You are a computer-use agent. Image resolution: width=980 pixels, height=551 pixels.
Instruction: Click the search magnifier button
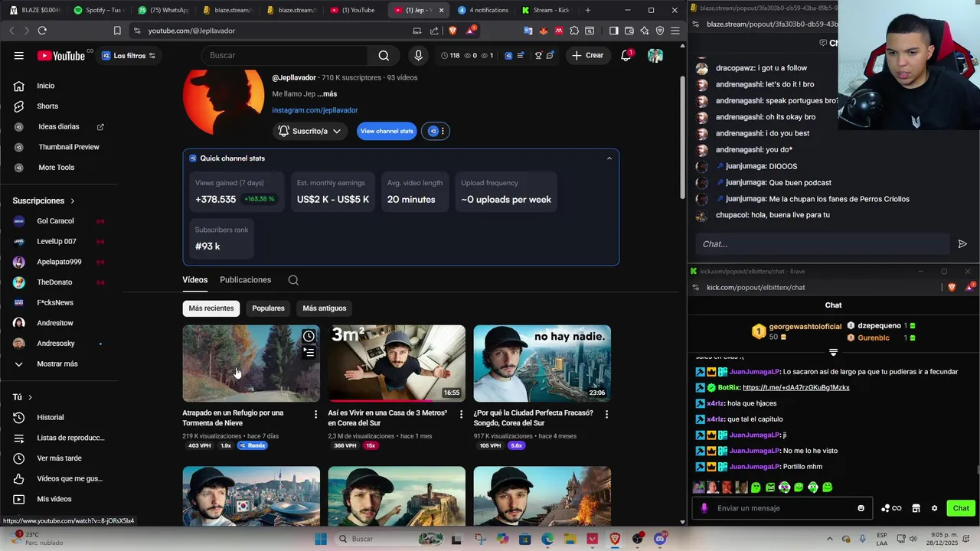coord(384,55)
